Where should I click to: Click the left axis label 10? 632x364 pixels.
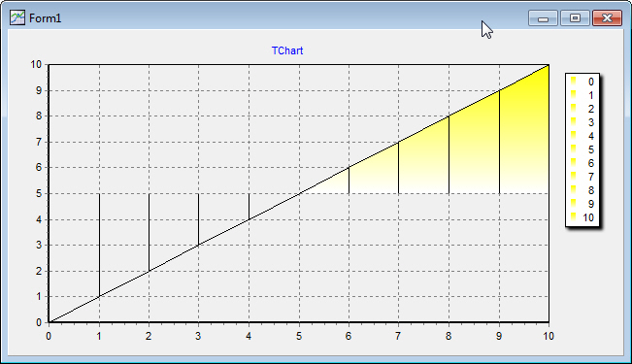[x=36, y=64]
